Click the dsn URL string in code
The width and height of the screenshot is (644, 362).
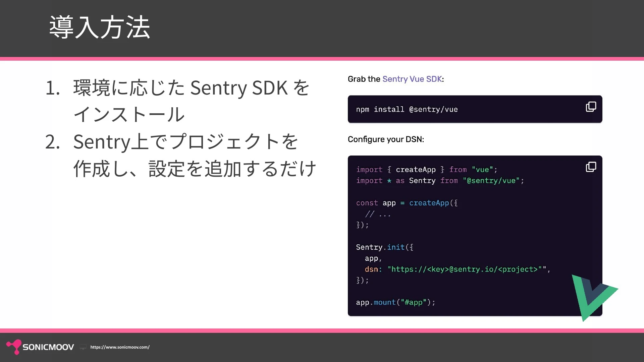pyautogui.click(x=467, y=269)
